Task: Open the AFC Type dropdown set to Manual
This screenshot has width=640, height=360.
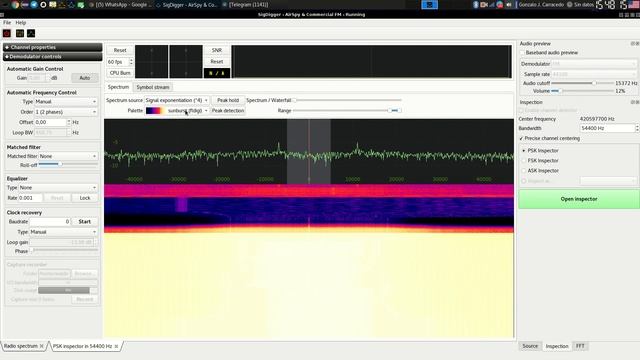Action: tap(66, 102)
